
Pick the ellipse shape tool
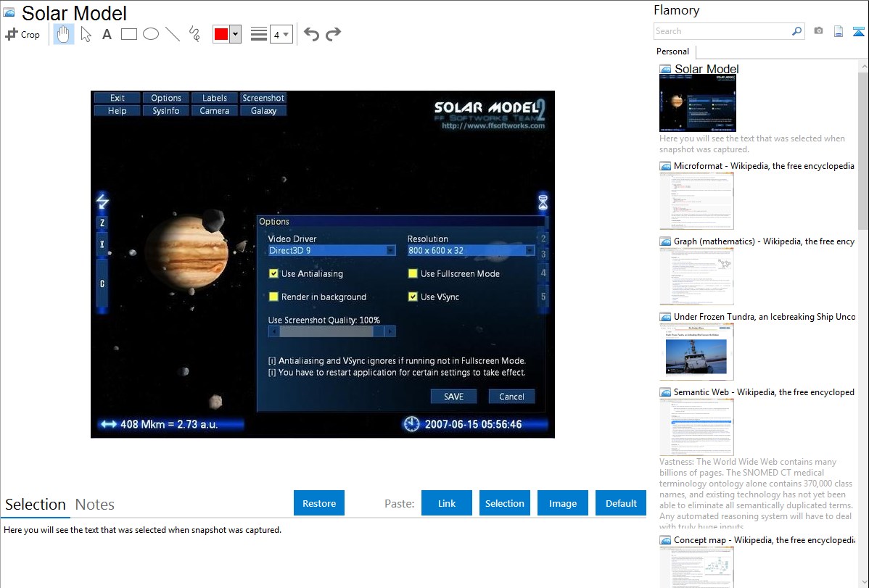151,34
